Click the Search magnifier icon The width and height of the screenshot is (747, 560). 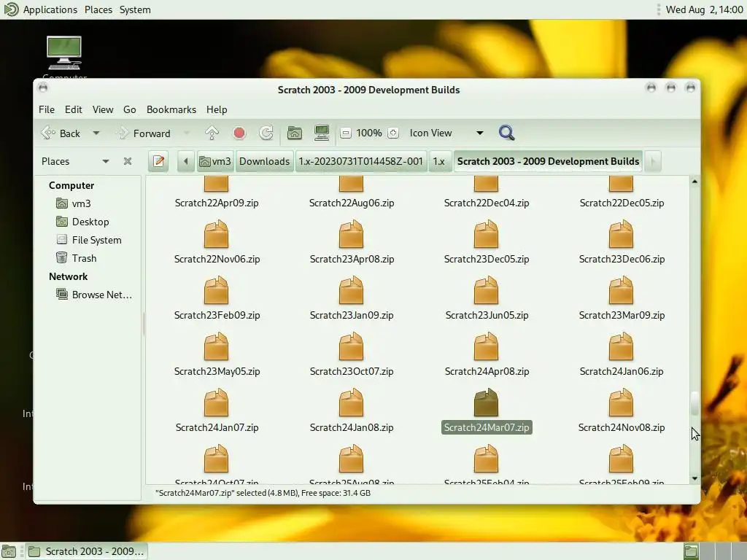(506, 133)
